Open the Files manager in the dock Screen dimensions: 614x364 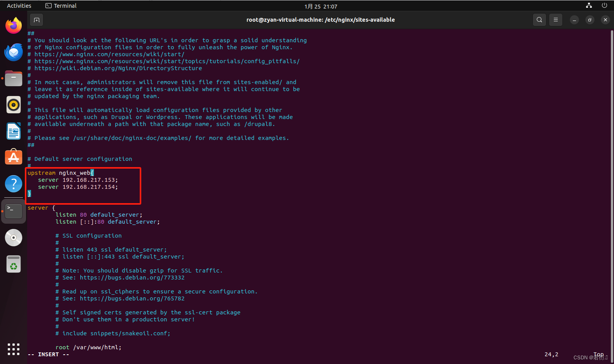click(14, 78)
